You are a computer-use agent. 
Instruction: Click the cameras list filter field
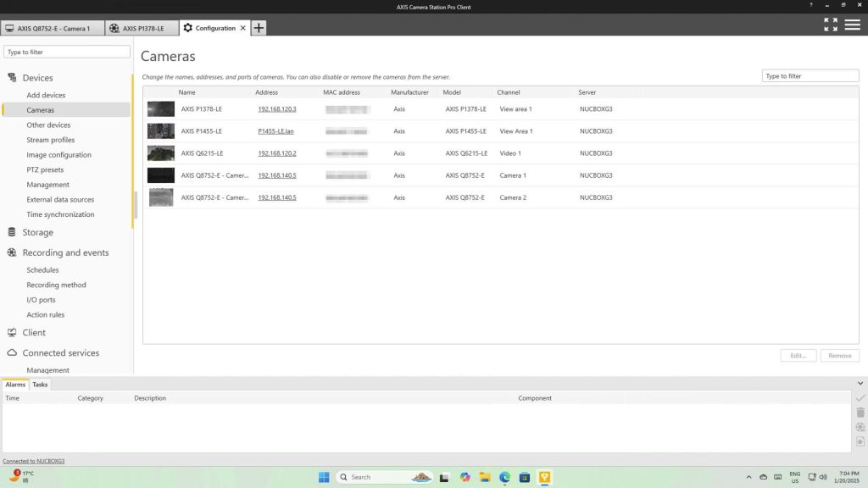point(810,75)
